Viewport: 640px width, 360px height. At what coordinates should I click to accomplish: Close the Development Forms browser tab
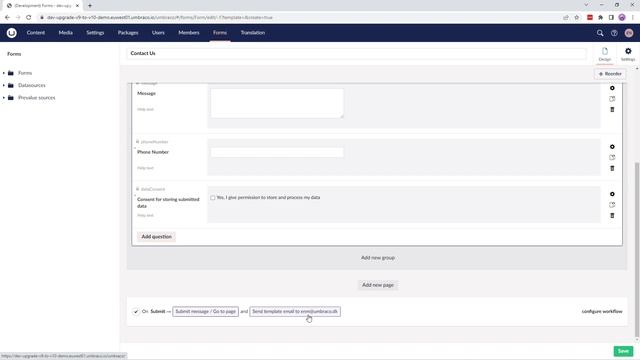77,6
